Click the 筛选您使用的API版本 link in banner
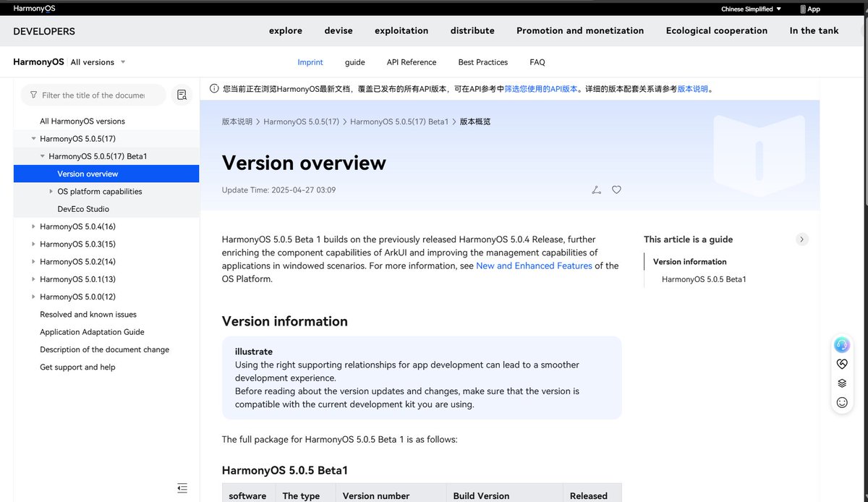The image size is (868, 502). (x=541, y=89)
